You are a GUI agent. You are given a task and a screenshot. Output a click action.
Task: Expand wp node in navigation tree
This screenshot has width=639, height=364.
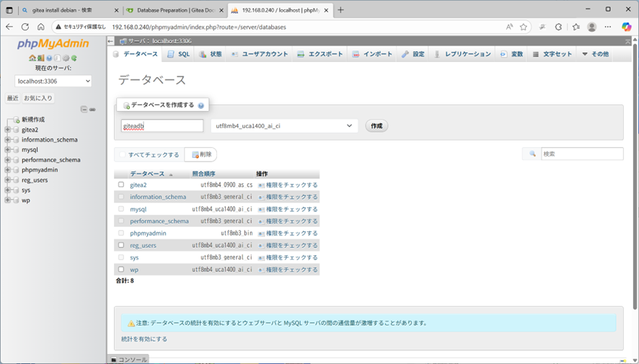click(7, 200)
